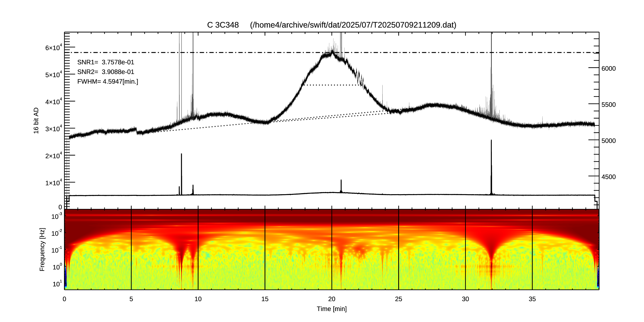Image resolution: width=644 pixels, height=322 pixels.
Task: Click the 3×10⁴ left-axis tick label
Action: 53,129
